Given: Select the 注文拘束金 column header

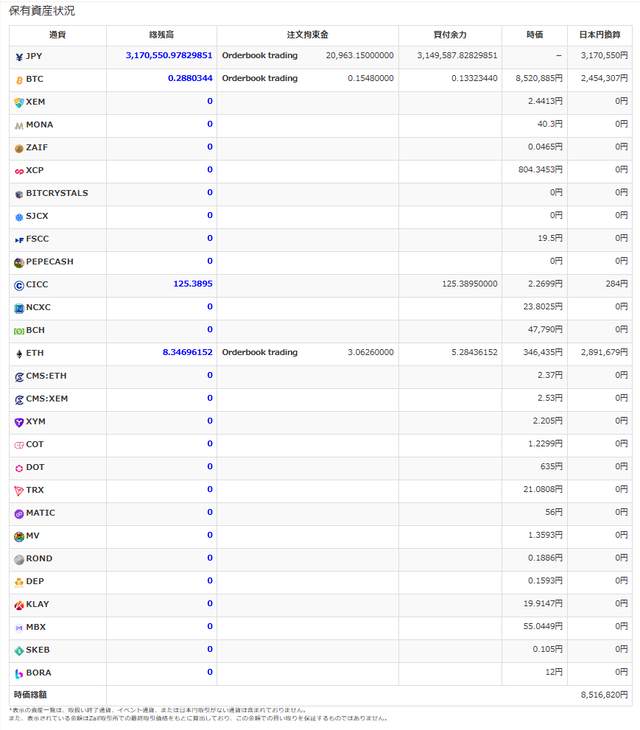Looking at the screenshot, I should click(308, 35).
